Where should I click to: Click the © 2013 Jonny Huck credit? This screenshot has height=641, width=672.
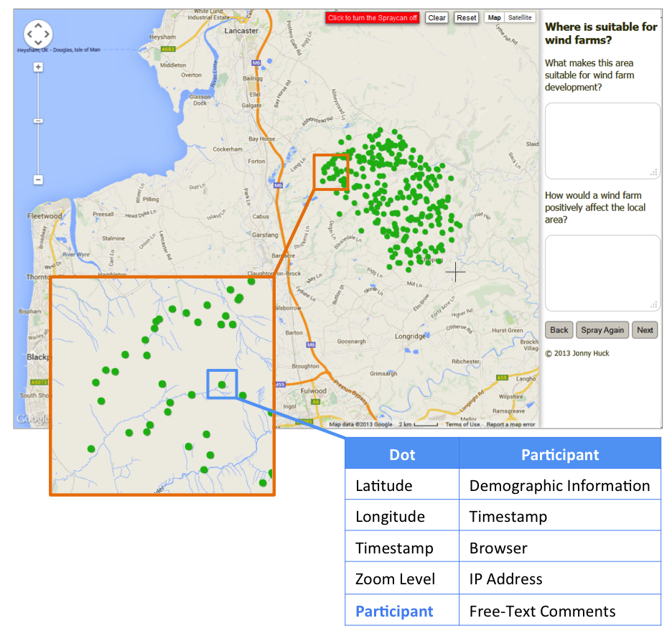pyautogui.click(x=577, y=353)
